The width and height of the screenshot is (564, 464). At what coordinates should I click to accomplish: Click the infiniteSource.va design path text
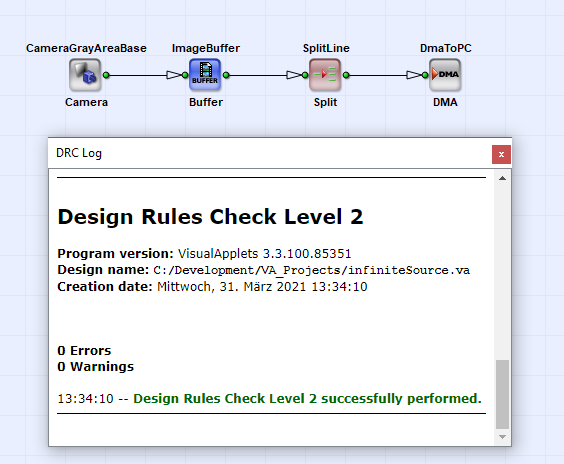click(311, 270)
